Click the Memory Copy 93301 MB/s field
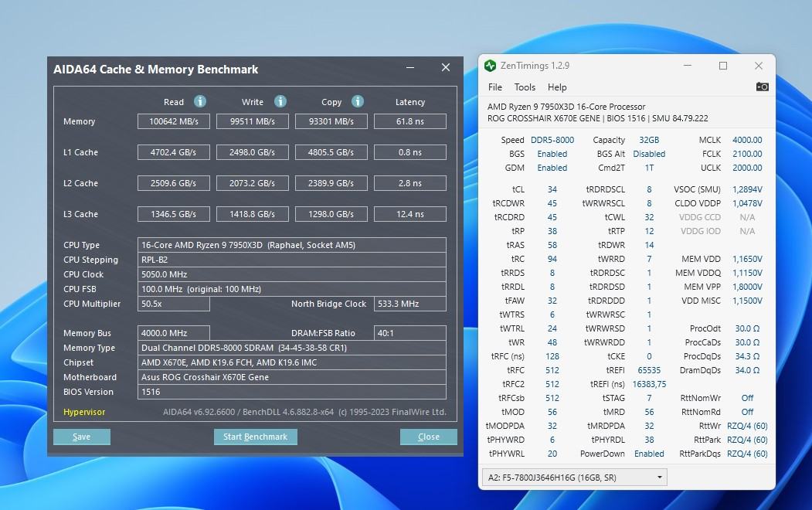This screenshot has height=510, width=812. [x=331, y=121]
